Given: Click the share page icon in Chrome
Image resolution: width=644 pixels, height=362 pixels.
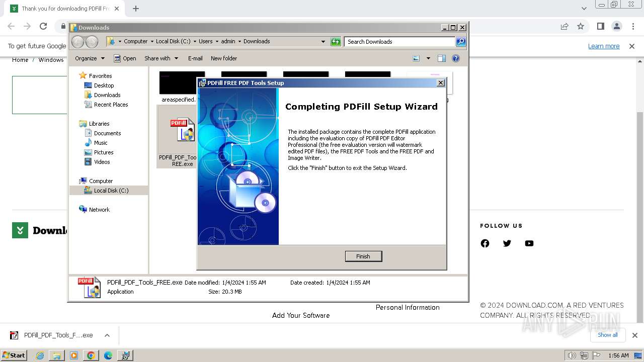Looking at the screenshot, I should tap(565, 26).
